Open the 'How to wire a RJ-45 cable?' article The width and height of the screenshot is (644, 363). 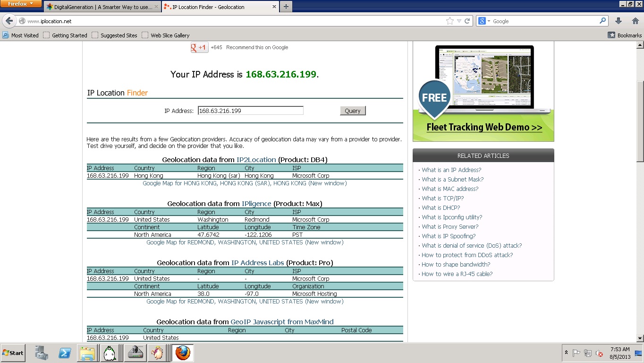457,274
